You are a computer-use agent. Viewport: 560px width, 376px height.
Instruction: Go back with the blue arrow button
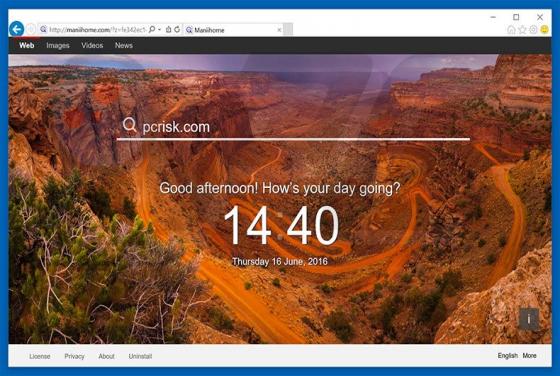click(x=16, y=29)
